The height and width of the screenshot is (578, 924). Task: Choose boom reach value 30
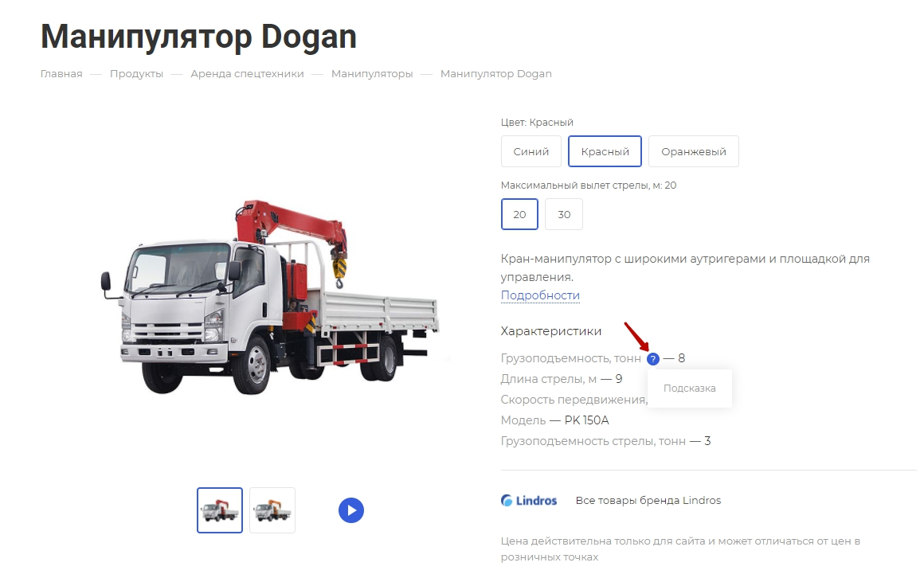pyautogui.click(x=564, y=214)
